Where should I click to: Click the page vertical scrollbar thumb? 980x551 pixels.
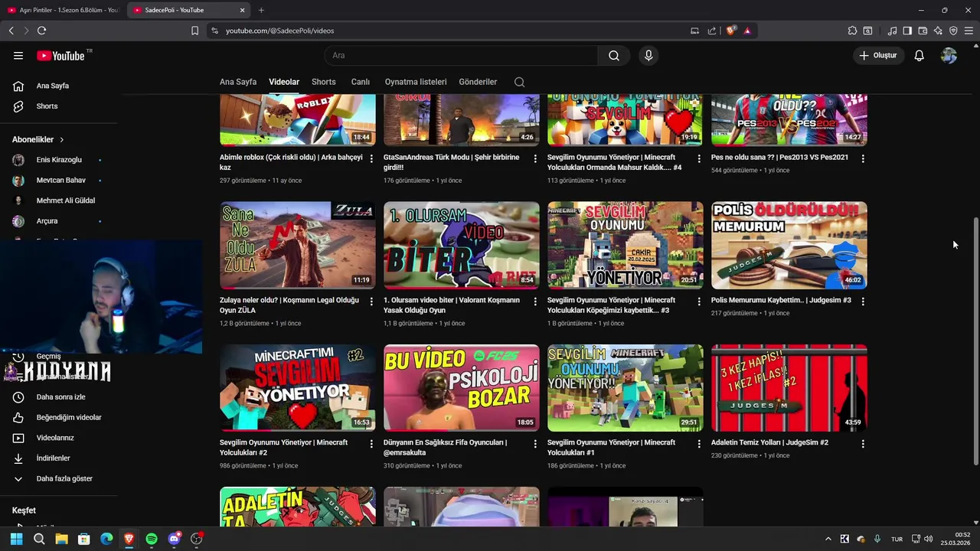pos(975,341)
